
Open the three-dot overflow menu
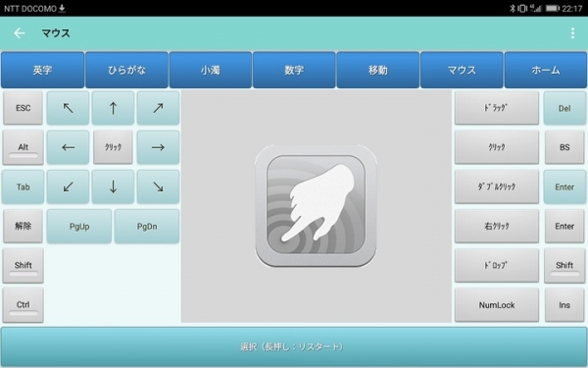(572, 33)
